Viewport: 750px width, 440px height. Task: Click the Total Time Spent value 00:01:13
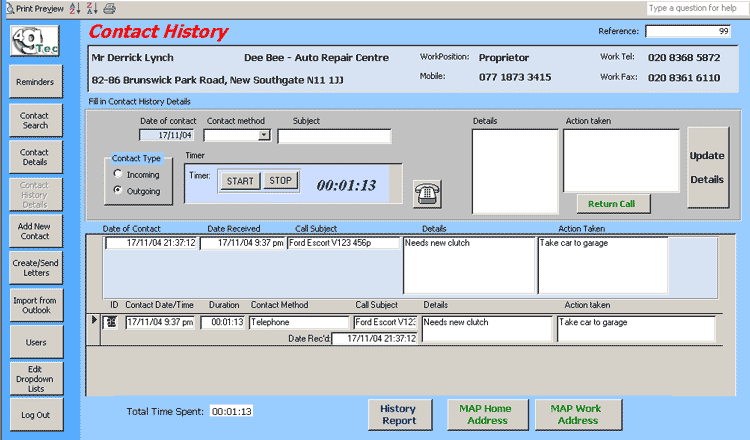click(232, 411)
